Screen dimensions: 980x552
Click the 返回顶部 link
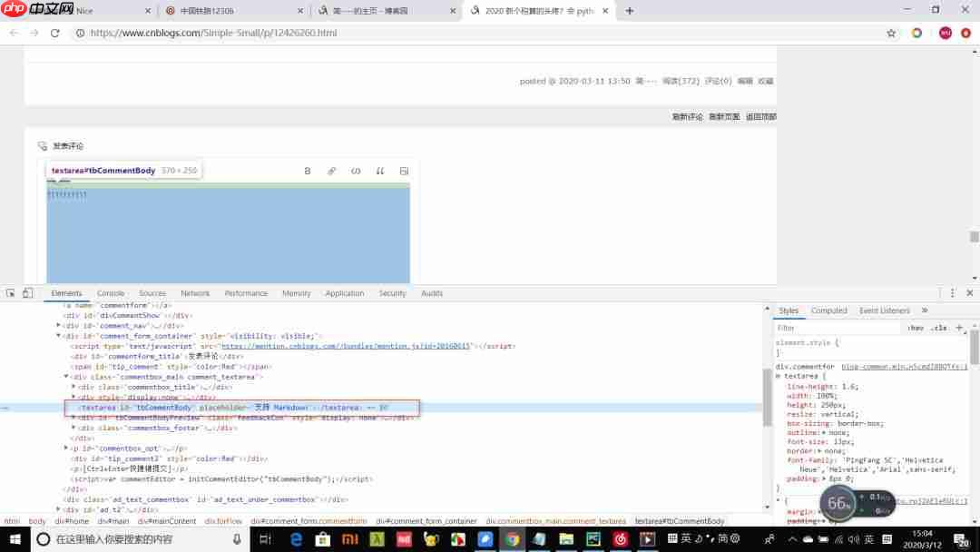tap(760, 117)
